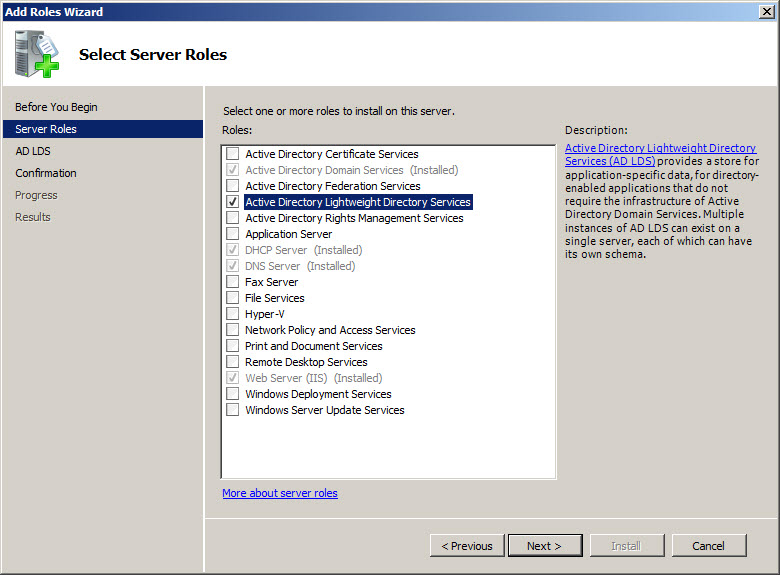Open More about server roles link
The height and width of the screenshot is (575, 780).
click(x=280, y=493)
